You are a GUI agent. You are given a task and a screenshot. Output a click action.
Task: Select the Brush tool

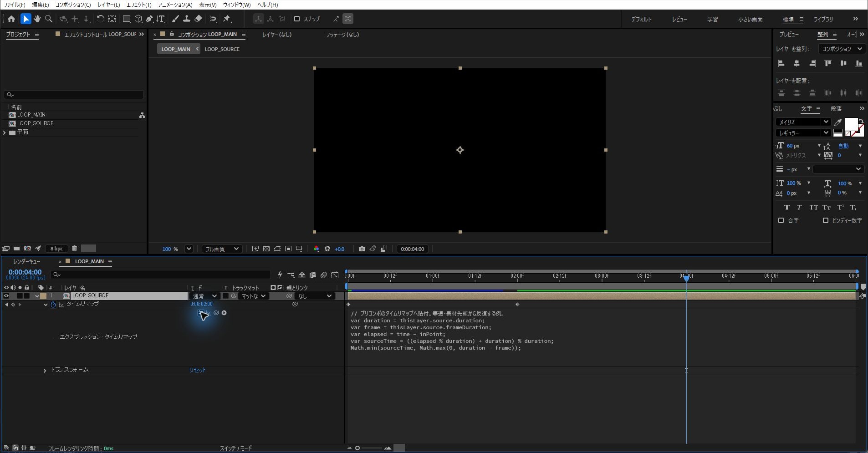click(175, 19)
